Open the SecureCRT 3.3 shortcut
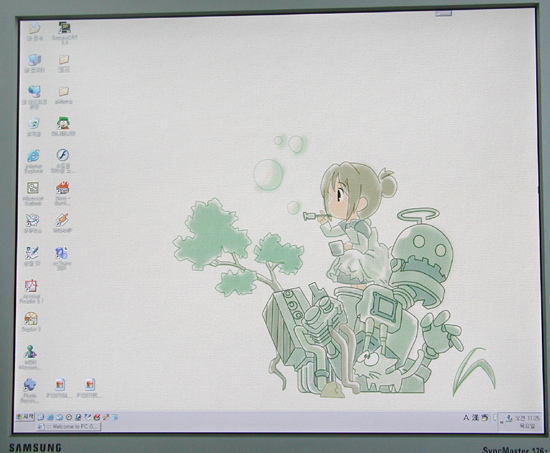 tap(64, 33)
